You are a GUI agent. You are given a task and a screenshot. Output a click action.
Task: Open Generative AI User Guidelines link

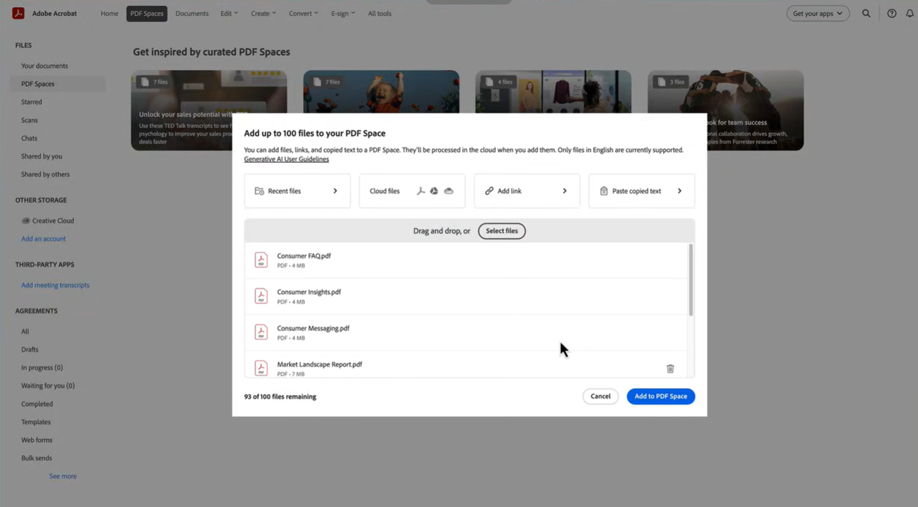click(286, 159)
